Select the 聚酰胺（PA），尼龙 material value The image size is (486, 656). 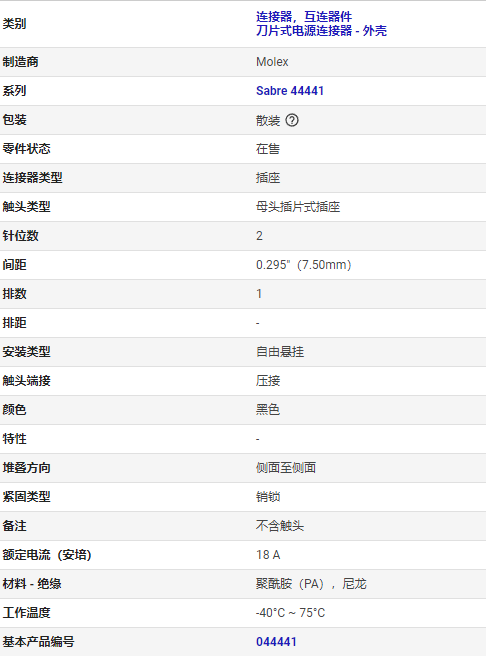click(311, 584)
